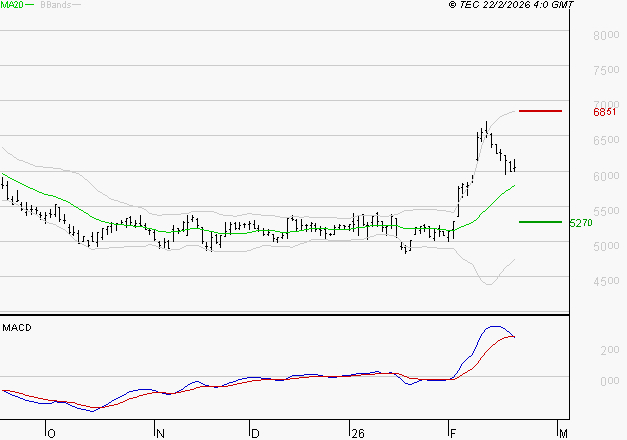627x440 pixels.
Task: Click the TEC 22/2/2026 timestamp text
Action: [x=511, y=4]
